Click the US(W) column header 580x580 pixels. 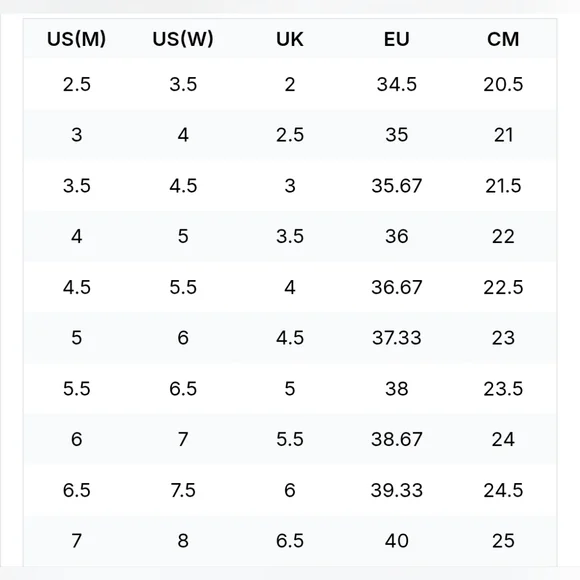tap(183, 39)
